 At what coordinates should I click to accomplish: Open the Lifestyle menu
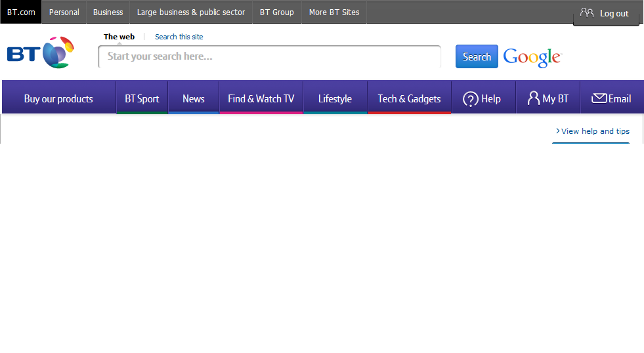click(335, 98)
